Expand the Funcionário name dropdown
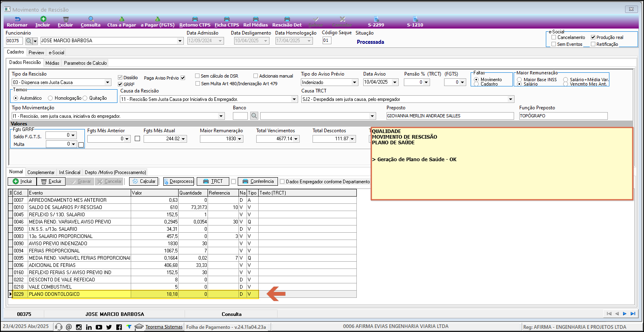The width and height of the screenshot is (644, 332). pyautogui.click(x=180, y=41)
